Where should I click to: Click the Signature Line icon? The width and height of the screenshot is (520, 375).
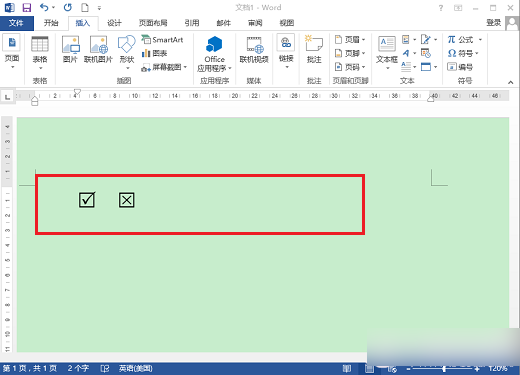pos(426,40)
